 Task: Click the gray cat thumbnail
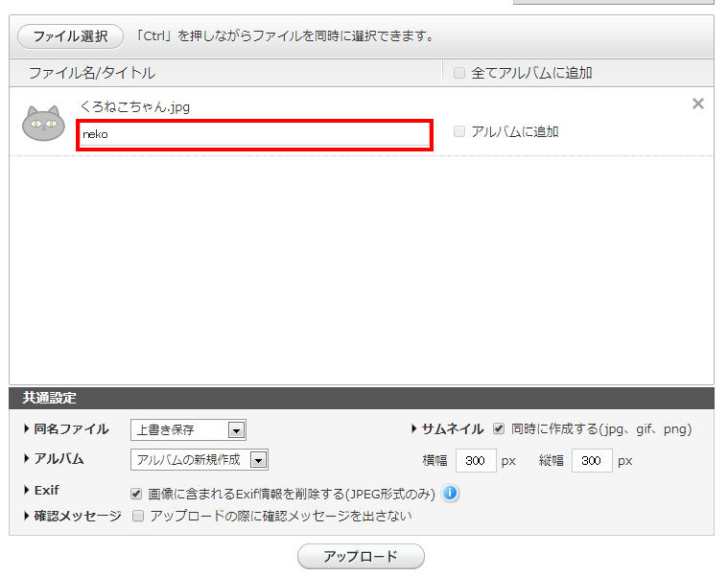point(44,124)
